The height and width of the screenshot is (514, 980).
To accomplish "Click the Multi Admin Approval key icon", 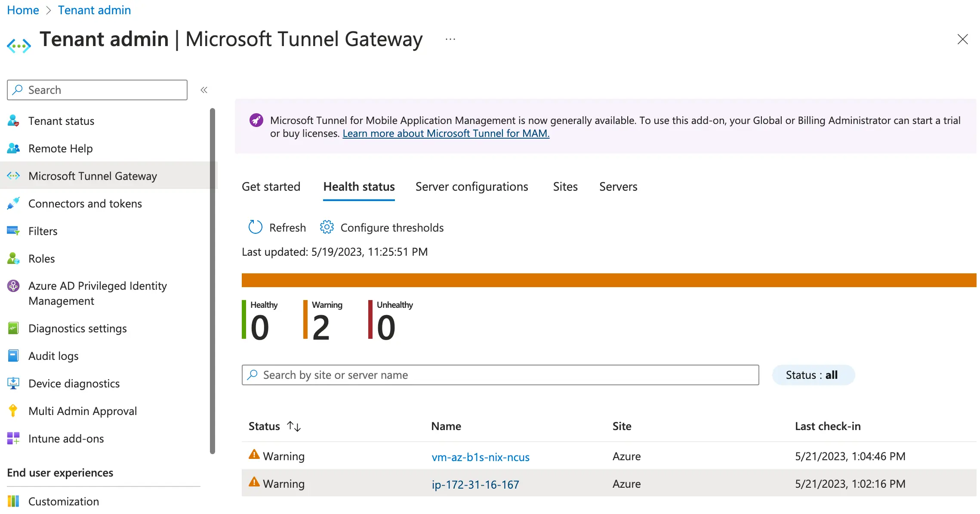I will [x=13, y=411].
